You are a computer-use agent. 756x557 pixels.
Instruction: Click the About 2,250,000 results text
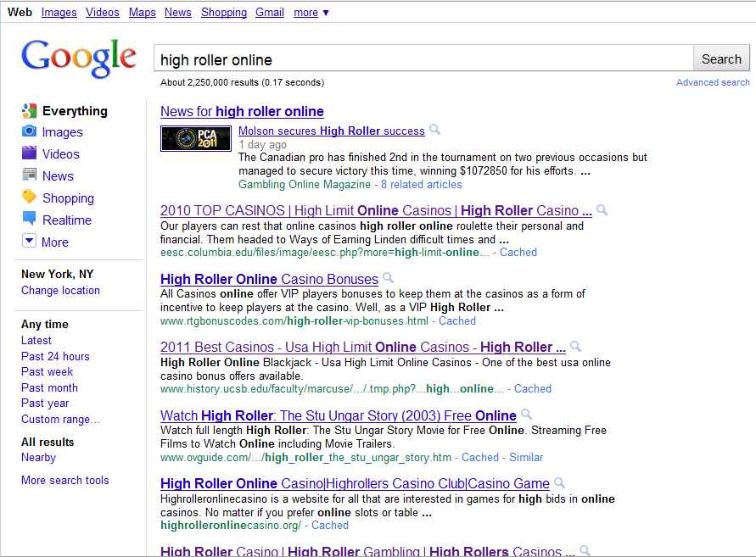(x=242, y=82)
